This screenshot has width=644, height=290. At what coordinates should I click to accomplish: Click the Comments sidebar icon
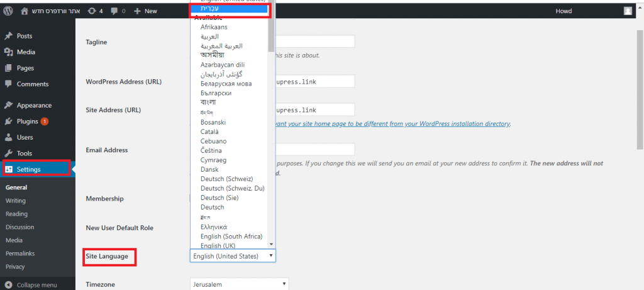pyautogui.click(x=9, y=84)
